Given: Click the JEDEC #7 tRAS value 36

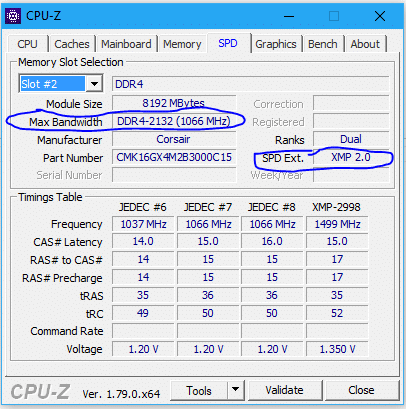Looking at the screenshot, I should point(208,295).
